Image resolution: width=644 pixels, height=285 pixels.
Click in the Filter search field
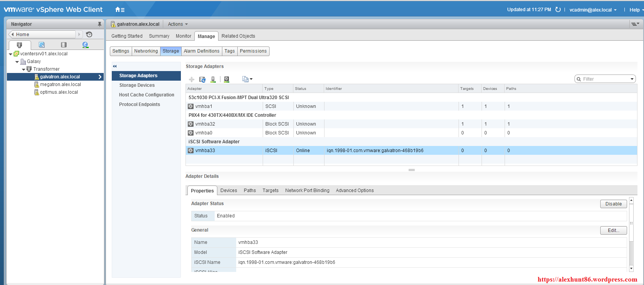(x=605, y=79)
